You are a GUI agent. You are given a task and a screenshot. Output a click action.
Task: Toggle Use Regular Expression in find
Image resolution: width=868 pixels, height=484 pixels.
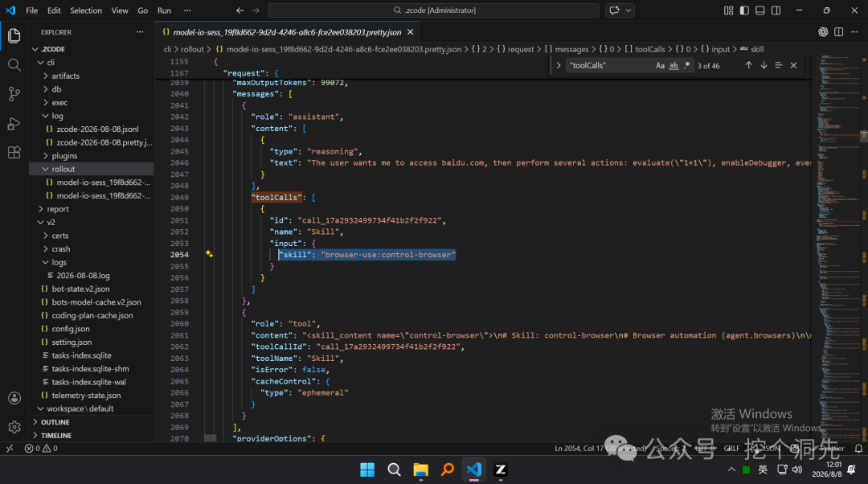point(687,65)
